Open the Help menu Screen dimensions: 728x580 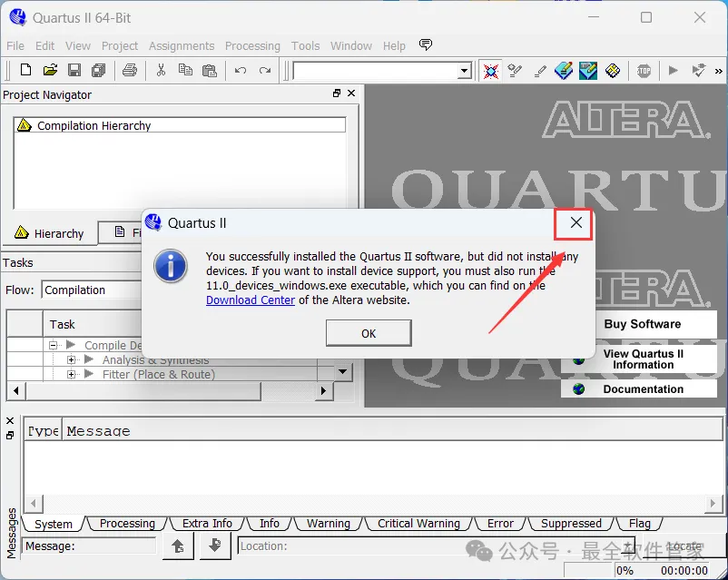[x=394, y=46]
